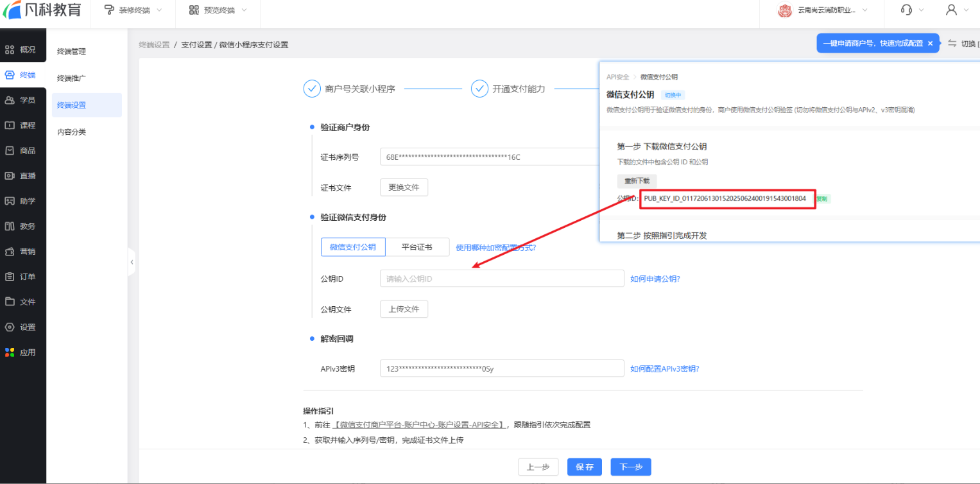This screenshot has width=980, height=484.
Task: Open the 直播 live streaming icon
Action: click(x=10, y=176)
